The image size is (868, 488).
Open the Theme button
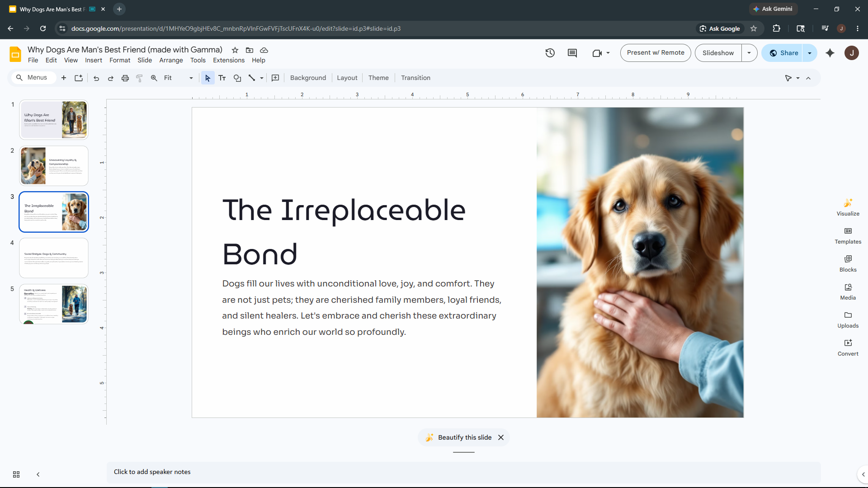point(378,78)
